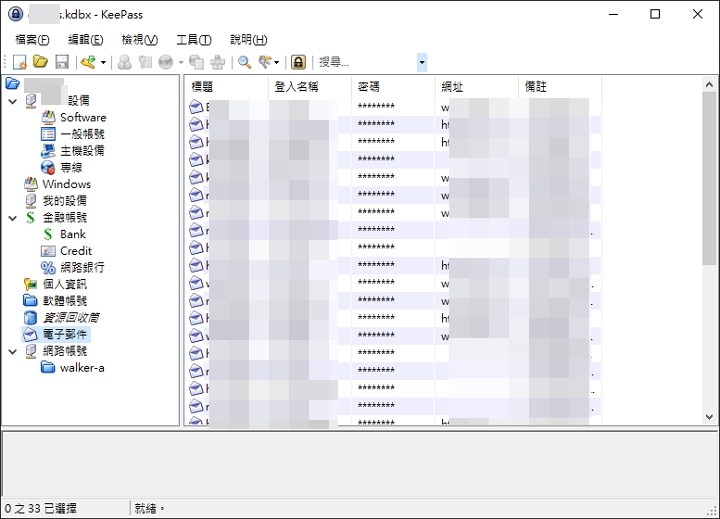720x519 pixels.
Task: Select the 主機設備 group
Action: click(83, 151)
